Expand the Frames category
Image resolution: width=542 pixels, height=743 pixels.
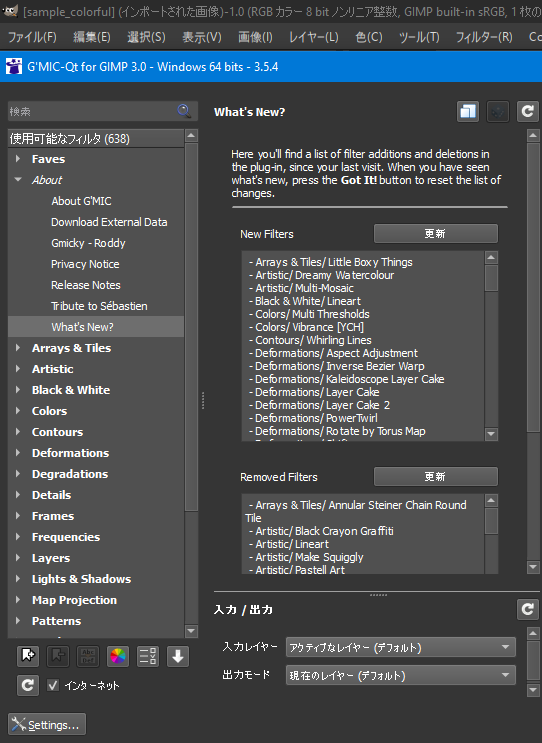pos(18,516)
